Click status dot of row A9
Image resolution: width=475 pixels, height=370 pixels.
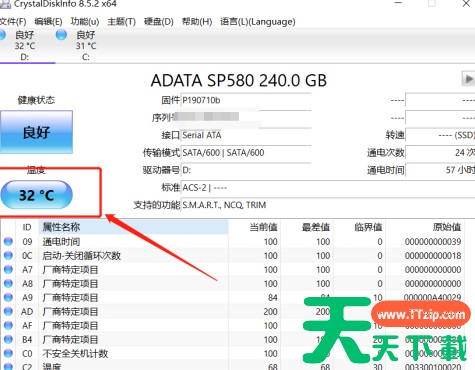point(8,297)
